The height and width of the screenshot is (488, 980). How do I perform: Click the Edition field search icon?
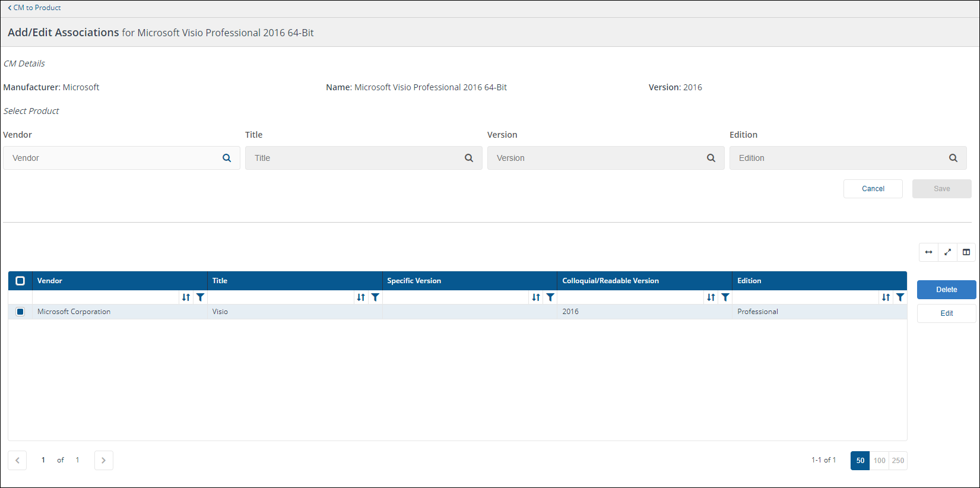point(953,158)
